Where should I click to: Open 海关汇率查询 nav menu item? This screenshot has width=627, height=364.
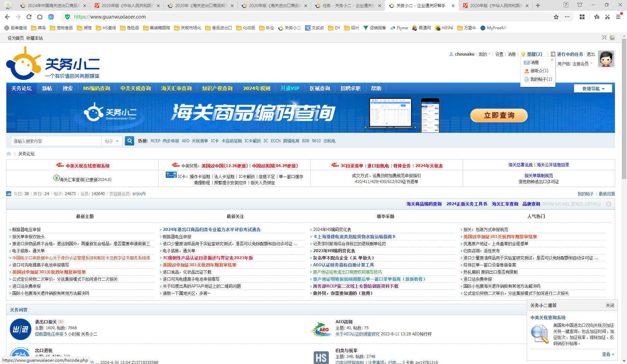[x=176, y=88]
